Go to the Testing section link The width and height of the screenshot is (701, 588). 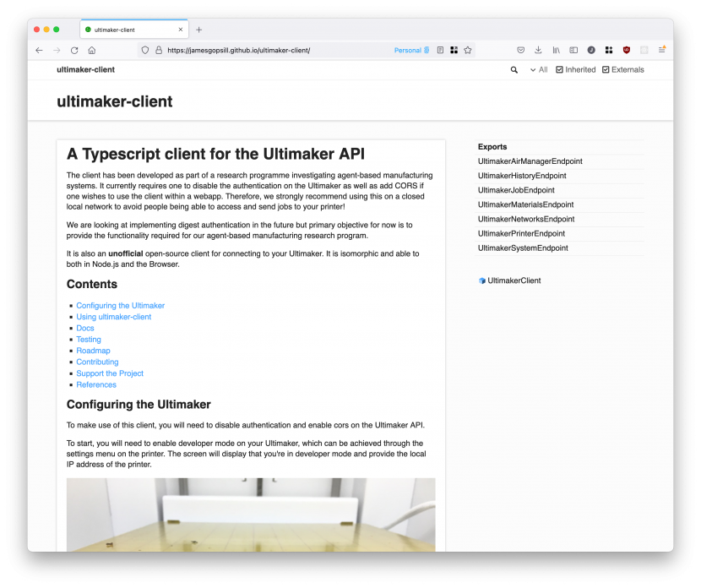coord(89,340)
